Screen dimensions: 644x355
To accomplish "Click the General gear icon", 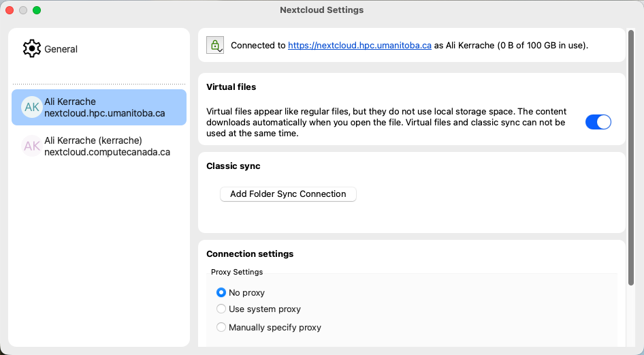I will pos(32,49).
